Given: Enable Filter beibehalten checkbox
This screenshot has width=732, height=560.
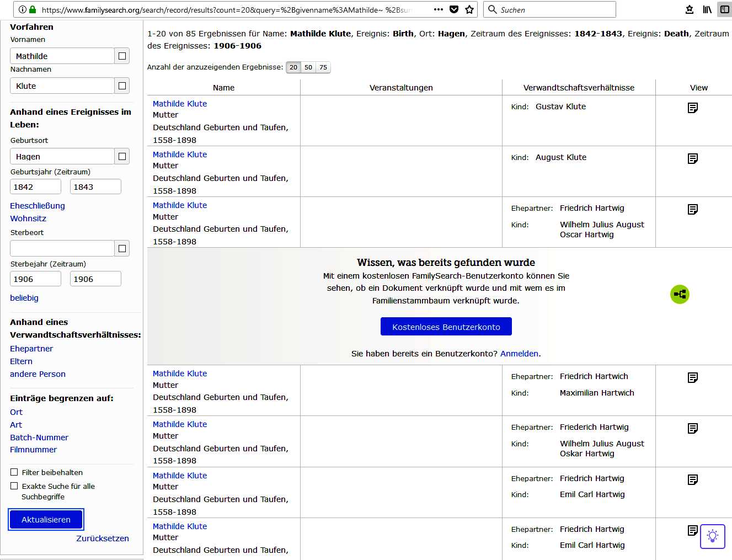Looking at the screenshot, I should (14, 472).
